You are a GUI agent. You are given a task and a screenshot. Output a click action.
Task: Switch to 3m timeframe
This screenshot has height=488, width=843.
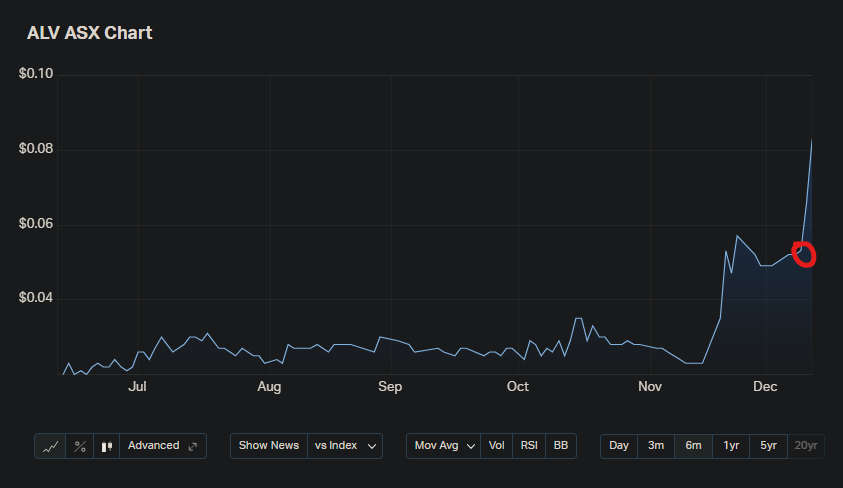click(x=656, y=446)
